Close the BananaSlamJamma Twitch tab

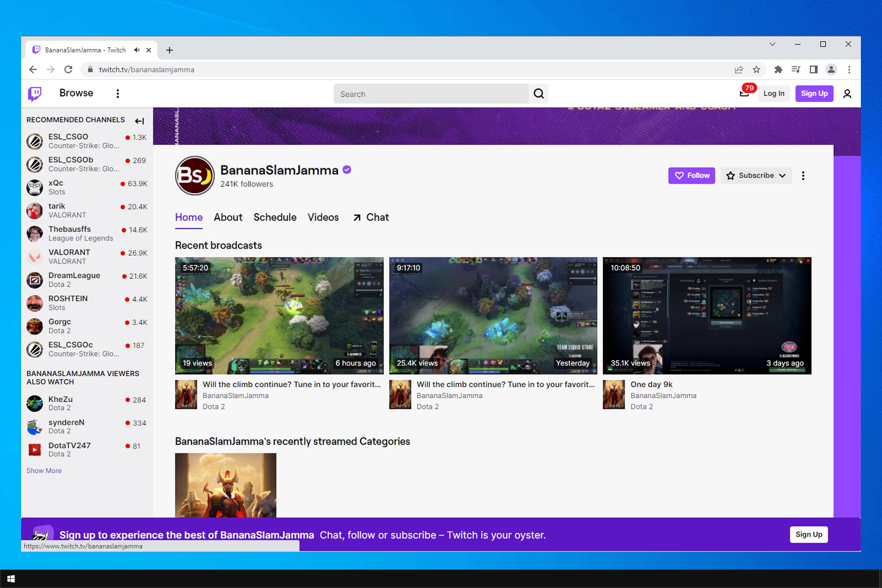coord(149,50)
